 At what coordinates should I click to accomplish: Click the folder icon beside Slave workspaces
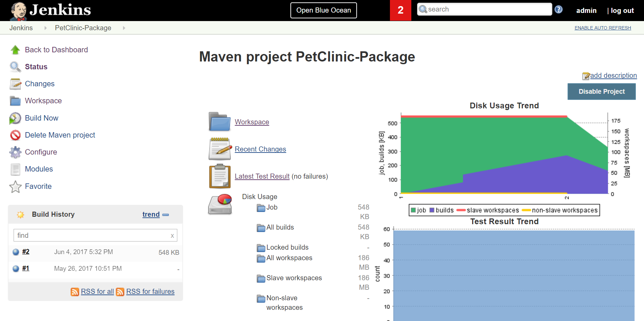pyautogui.click(x=261, y=279)
